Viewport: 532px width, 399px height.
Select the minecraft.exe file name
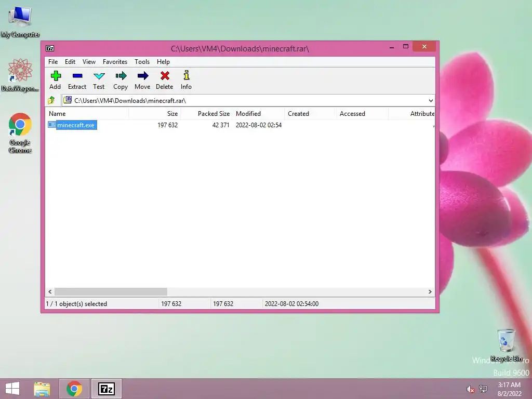pos(76,125)
